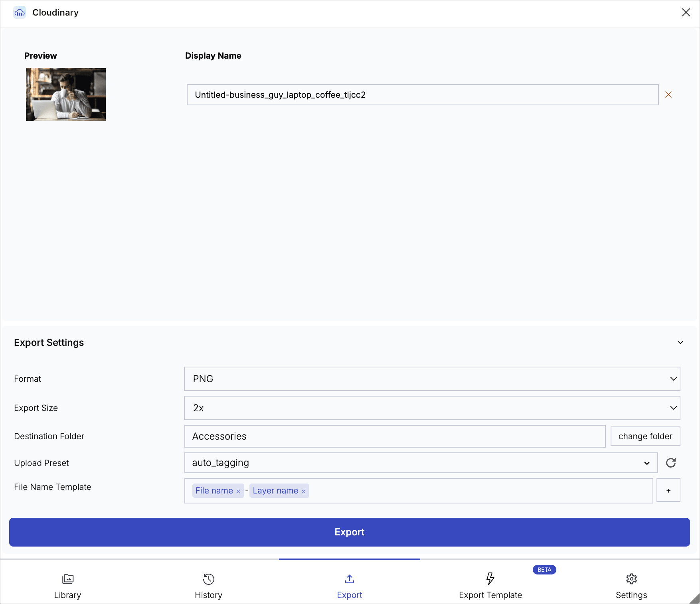Open the Export Size dropdown

click(432, 408)
